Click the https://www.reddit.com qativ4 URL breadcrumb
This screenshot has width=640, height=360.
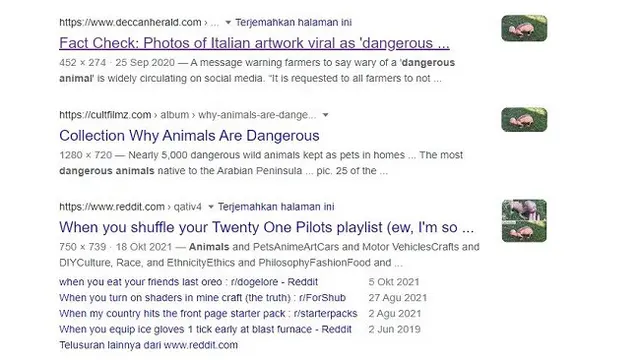click(x=131, y=207)
